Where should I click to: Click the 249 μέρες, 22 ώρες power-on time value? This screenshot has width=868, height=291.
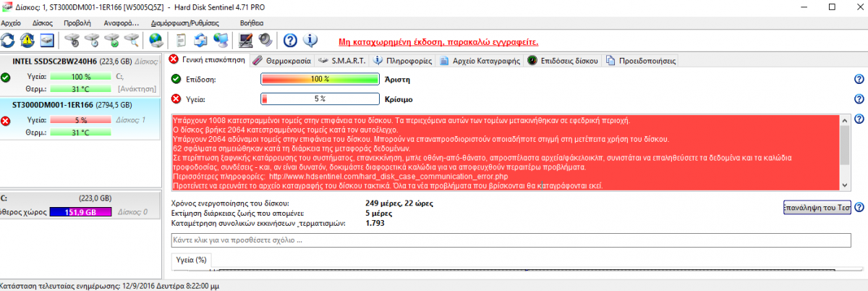click(x=399, y=203)
